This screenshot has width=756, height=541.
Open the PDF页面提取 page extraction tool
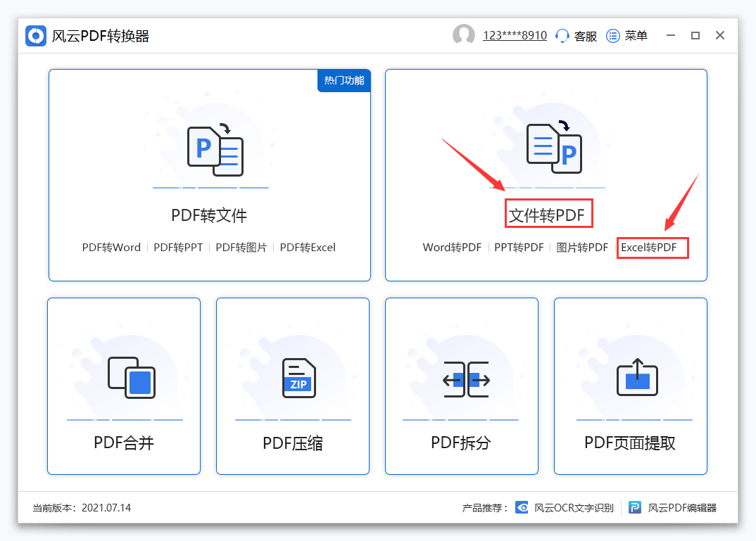[630, 386]
